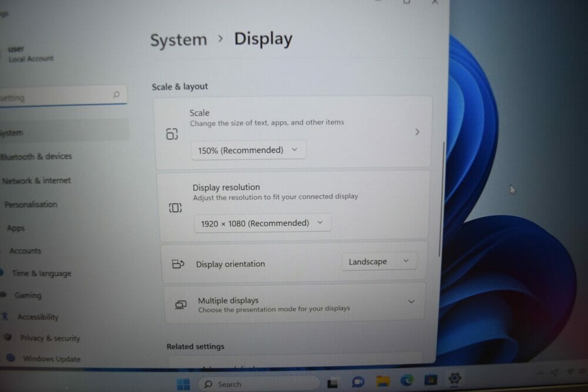Open the Accessibility icon in the sidebar
The width and height of the screenshot is (588, 392).
click(x=5, y=316)
